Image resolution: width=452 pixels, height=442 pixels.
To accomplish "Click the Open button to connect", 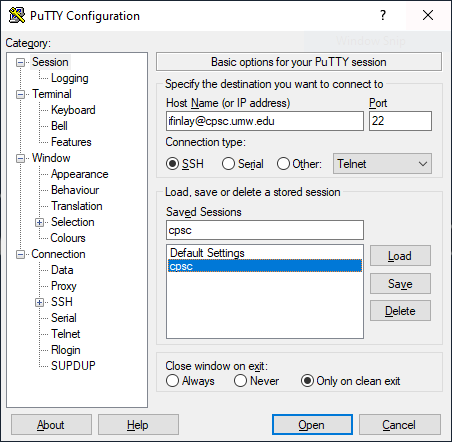I will (312, 425).
